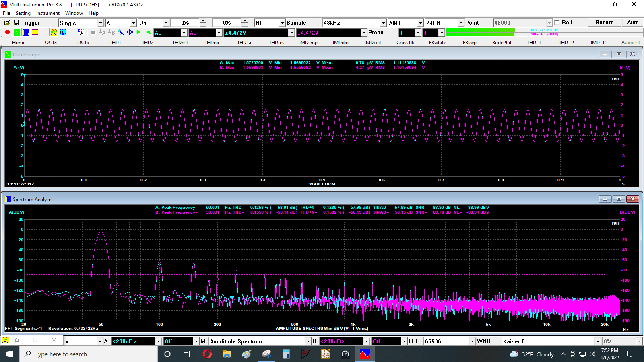The width and height of the screenshot is (644, 362).
Task: Click the Auto button
Action: point(633,23)
